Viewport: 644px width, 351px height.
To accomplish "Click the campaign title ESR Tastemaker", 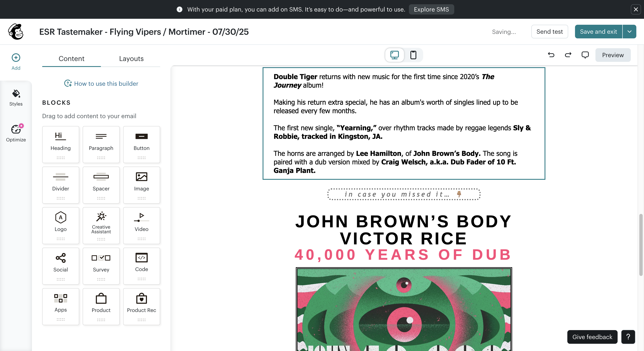I will coord(144,32).
